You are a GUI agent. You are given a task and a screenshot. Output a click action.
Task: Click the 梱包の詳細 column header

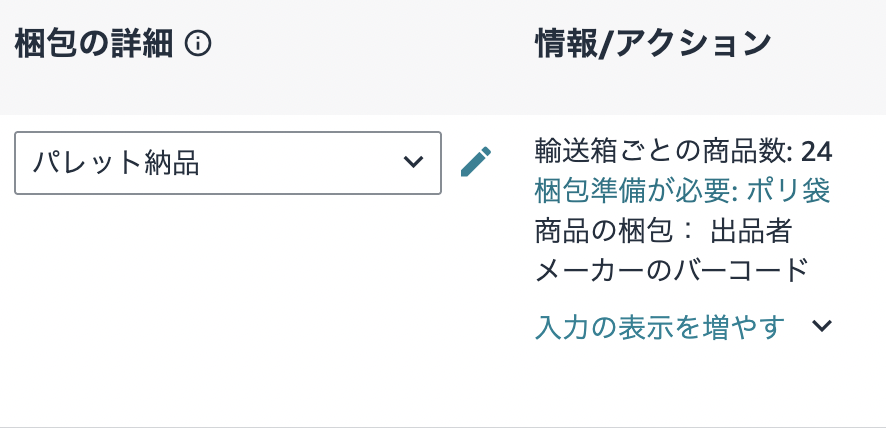click(x=94, y=43)
